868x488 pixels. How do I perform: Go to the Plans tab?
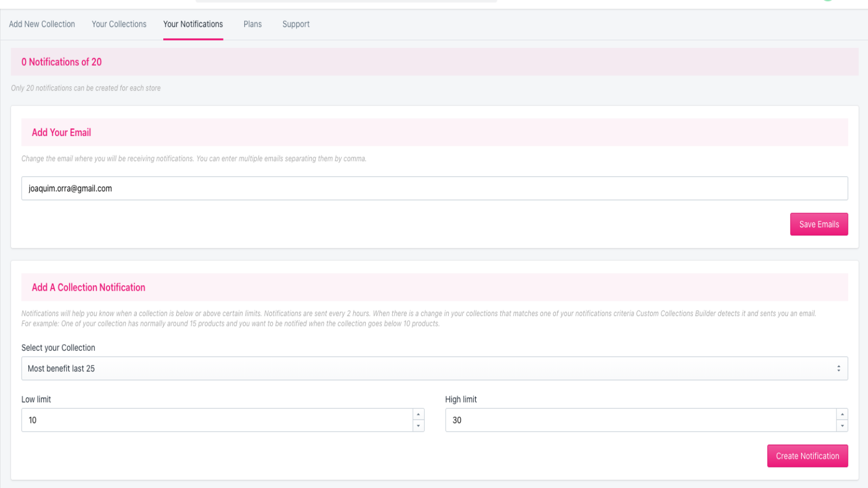tap(252, 24)
